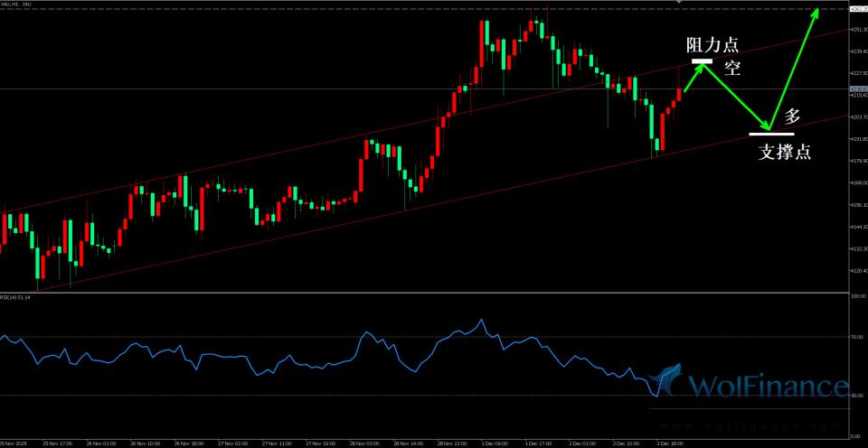Select the RSI(14) indicator label

click(16, 297)
